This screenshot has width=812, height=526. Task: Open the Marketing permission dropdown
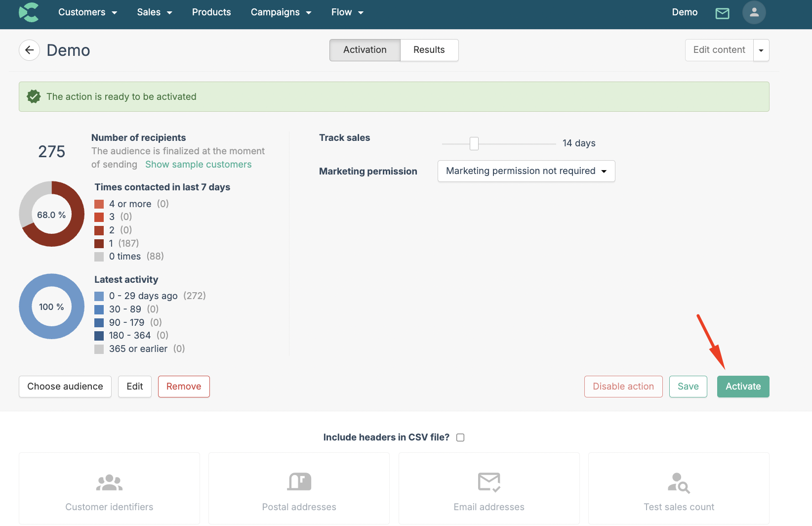526,171
